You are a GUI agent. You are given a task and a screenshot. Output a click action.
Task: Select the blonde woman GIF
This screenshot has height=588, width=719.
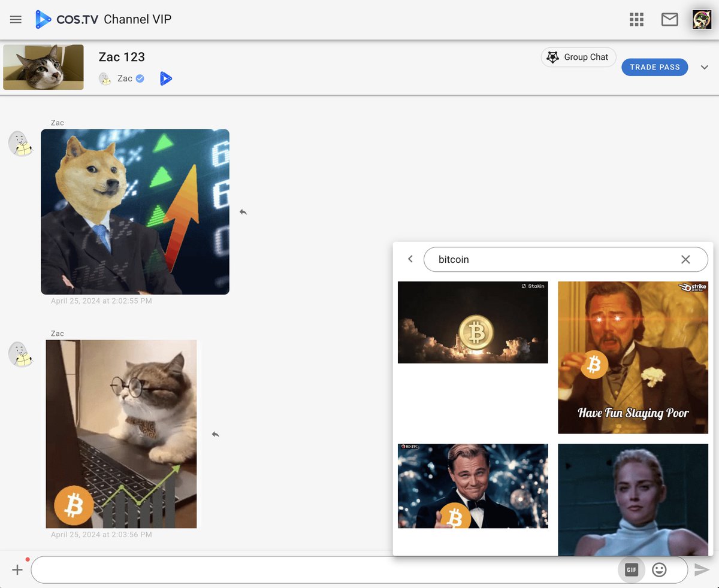click(x=633, y=499)
